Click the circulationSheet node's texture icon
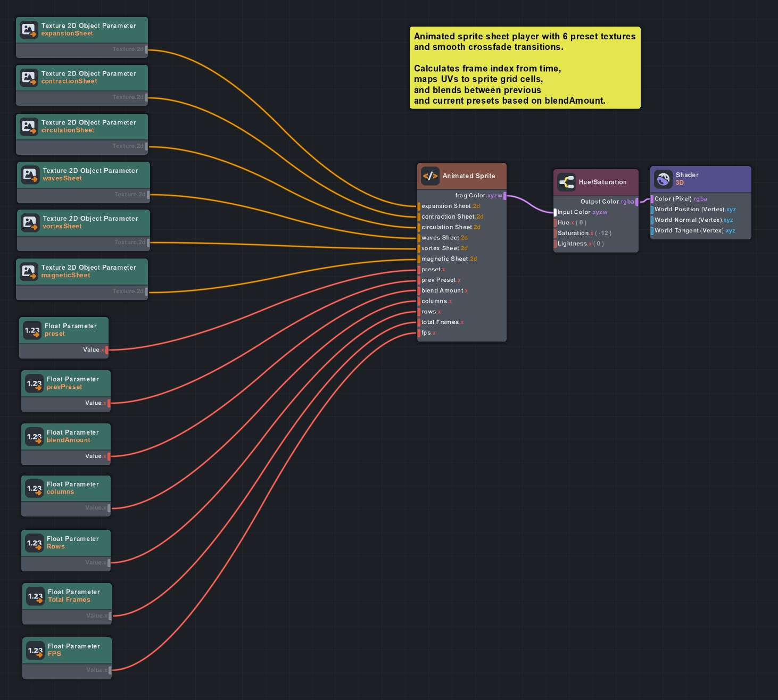Viewport: 778px width, 700px height. pyautogui.click(x=29, y=126)
